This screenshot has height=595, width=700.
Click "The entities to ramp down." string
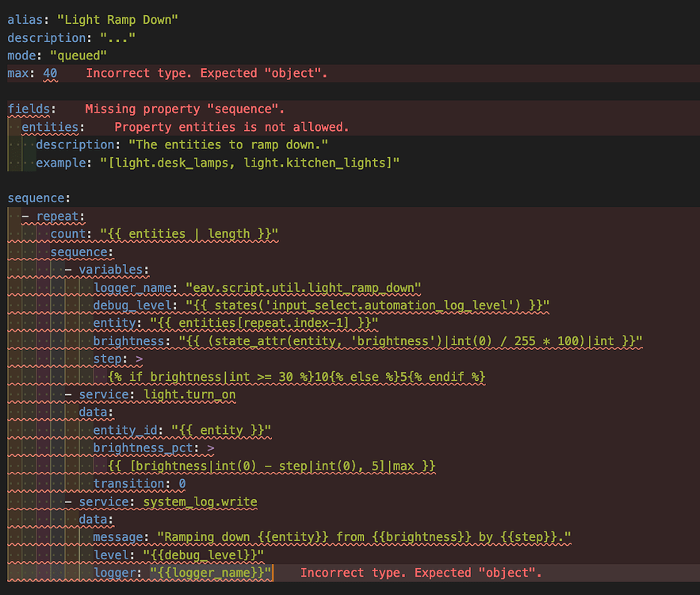pyautogui.click(x=228, y=144)
